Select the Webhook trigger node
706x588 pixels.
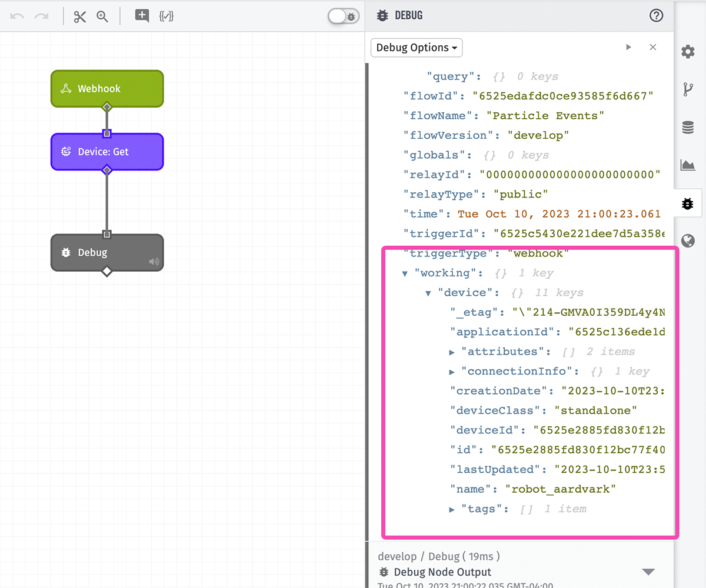click(x=107, y=89)
